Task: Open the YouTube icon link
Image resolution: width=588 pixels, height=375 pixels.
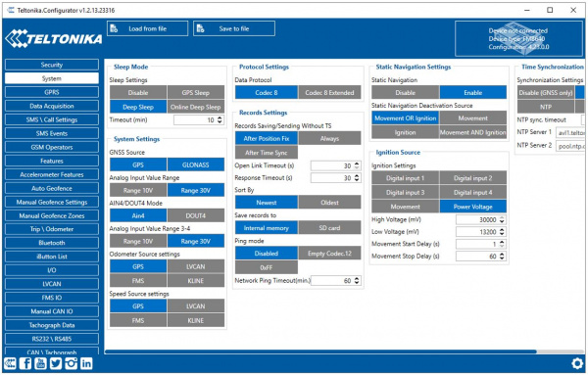Action: (x=40, y=363)
